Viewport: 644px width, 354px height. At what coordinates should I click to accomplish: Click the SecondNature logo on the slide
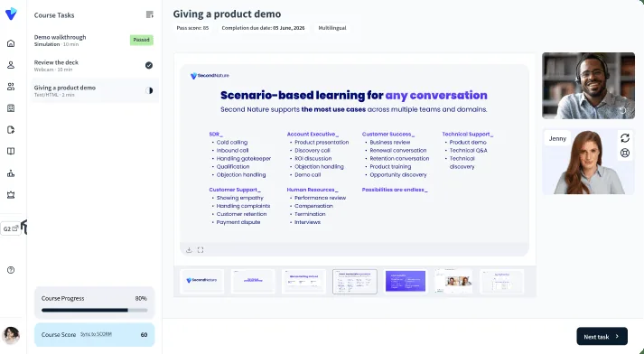210,76
